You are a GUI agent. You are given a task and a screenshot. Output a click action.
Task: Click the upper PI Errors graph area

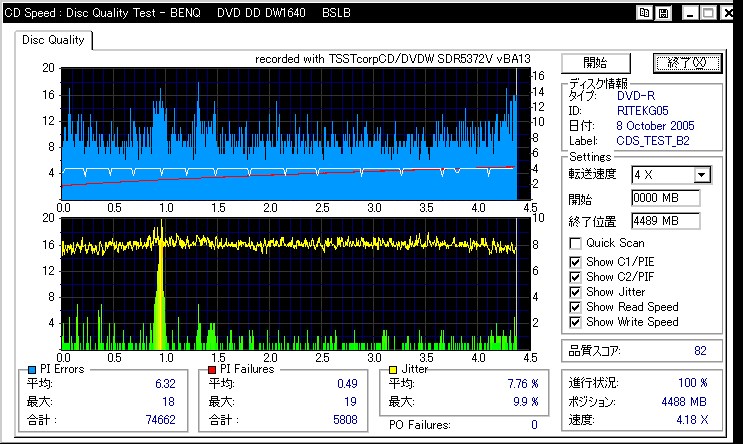pos(296,134)
